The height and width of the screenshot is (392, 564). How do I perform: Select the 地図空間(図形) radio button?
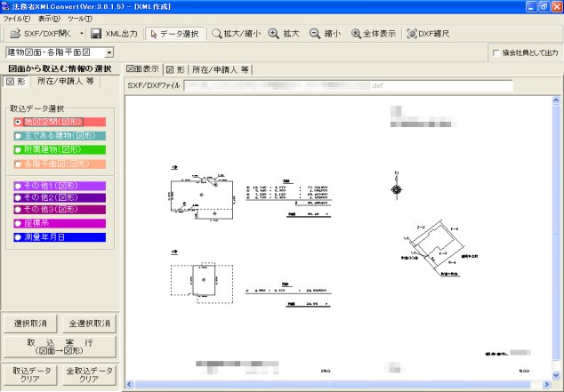point(18,122)
